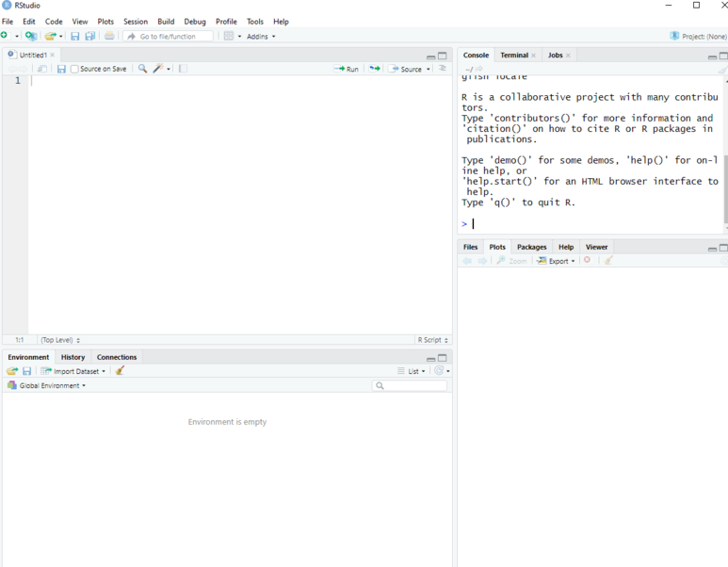Click the environment search box
Screen dimensions: 728x567
(410, 385)
